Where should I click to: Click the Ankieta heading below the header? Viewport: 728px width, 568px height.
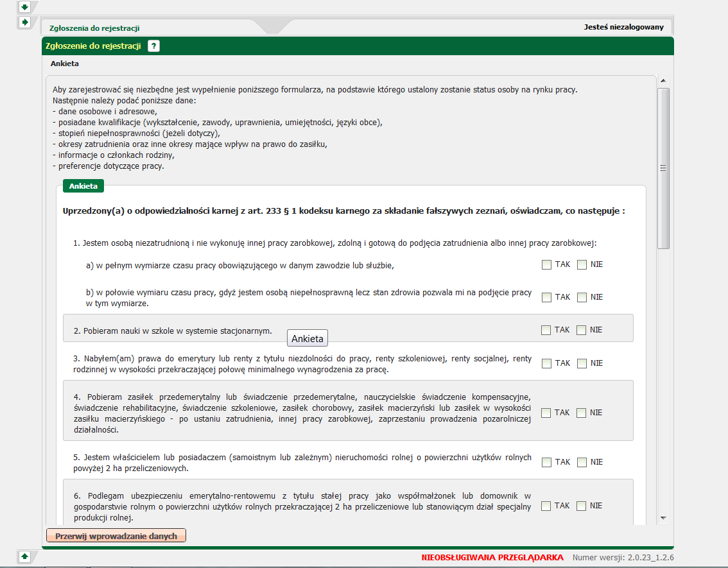point(65,64)
